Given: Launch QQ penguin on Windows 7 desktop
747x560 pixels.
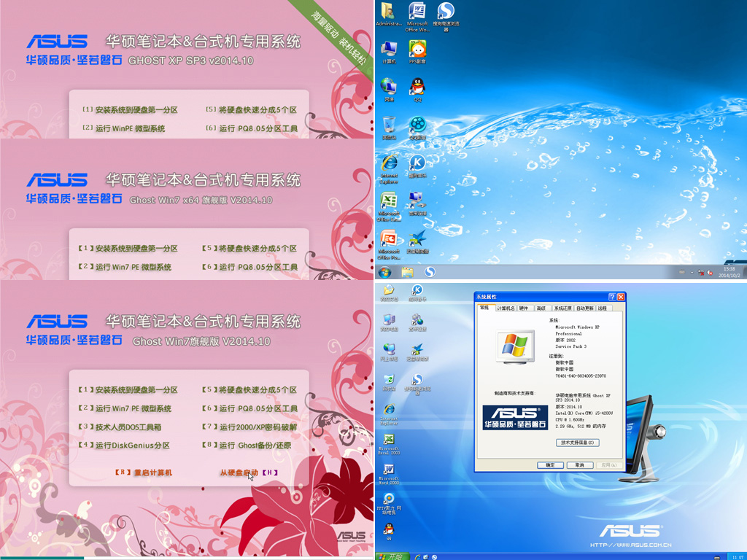Looking at the screenshot, I should (417, 90).
